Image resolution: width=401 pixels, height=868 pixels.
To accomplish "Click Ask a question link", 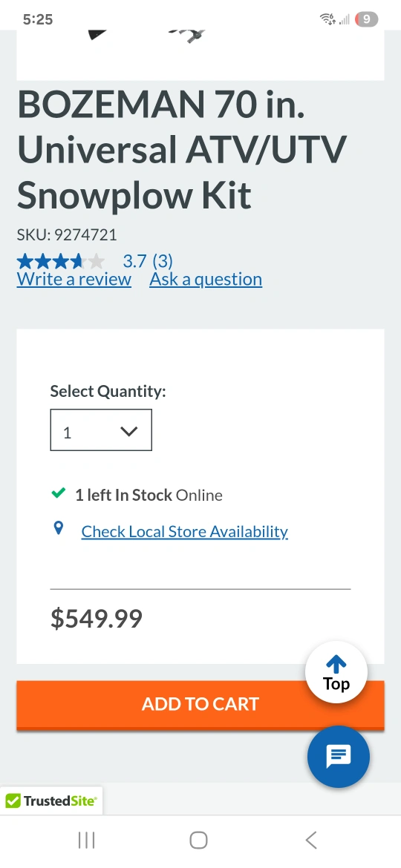I will click(206, 279).
